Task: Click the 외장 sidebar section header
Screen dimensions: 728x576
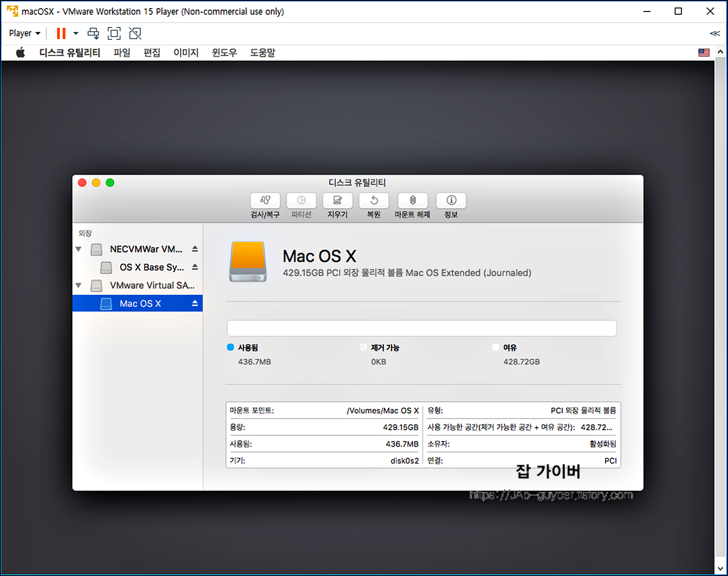Action: (x=85, y=233)
